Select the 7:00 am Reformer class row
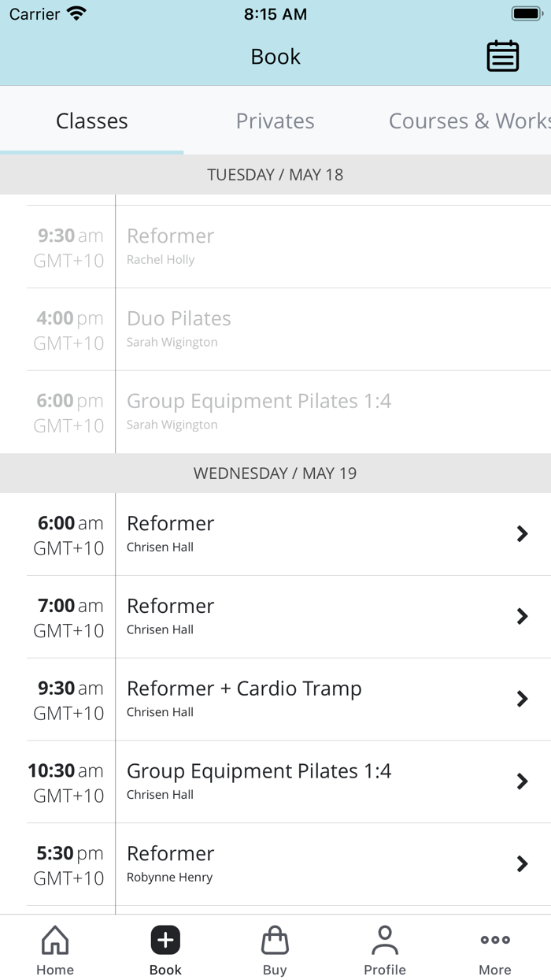 [275, 616]
